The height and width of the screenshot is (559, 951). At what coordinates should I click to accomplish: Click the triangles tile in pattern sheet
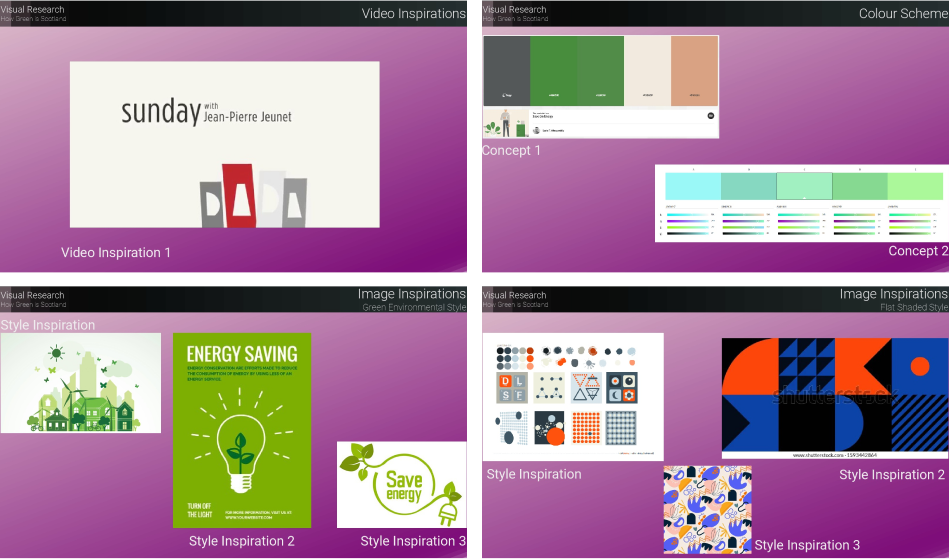[586, 388]
